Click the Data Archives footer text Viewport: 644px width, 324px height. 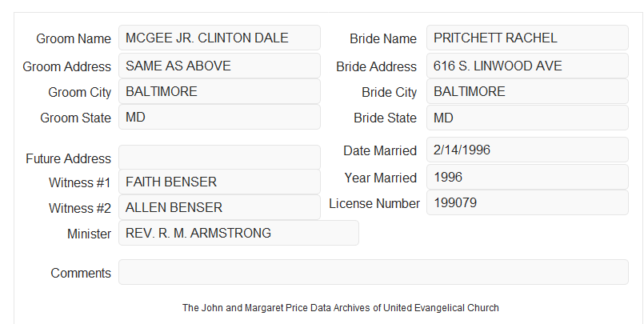[341, 308]
